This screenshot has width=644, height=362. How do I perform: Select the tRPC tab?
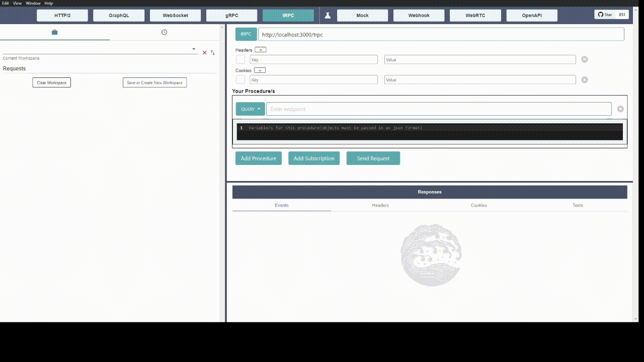[288, 16]
